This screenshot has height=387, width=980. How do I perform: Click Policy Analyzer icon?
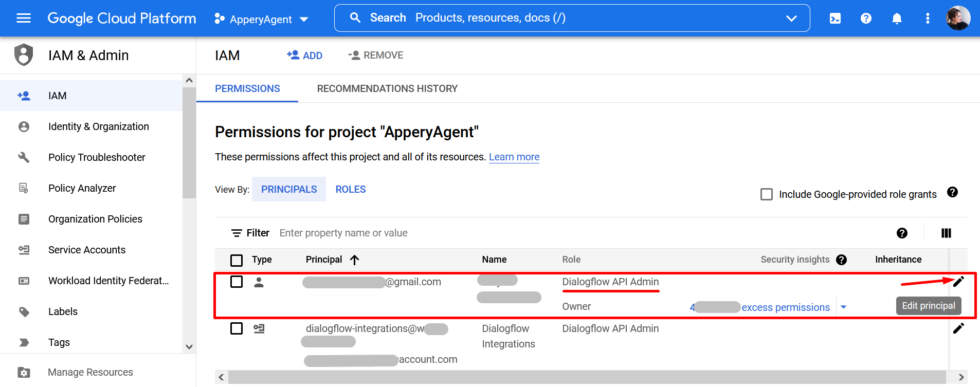tap(24, 188)
